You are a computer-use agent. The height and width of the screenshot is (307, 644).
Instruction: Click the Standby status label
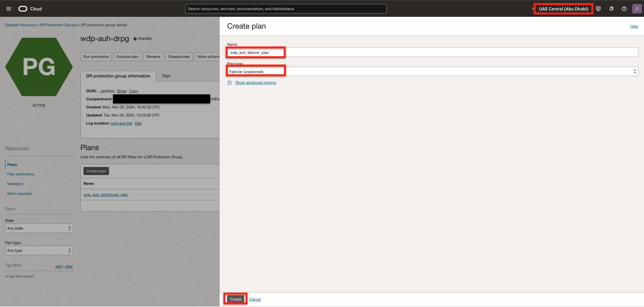145,38
